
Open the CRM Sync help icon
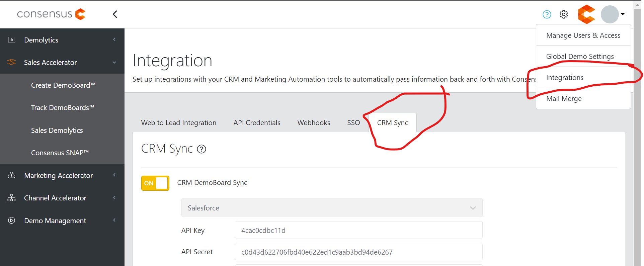click(202, 149)
